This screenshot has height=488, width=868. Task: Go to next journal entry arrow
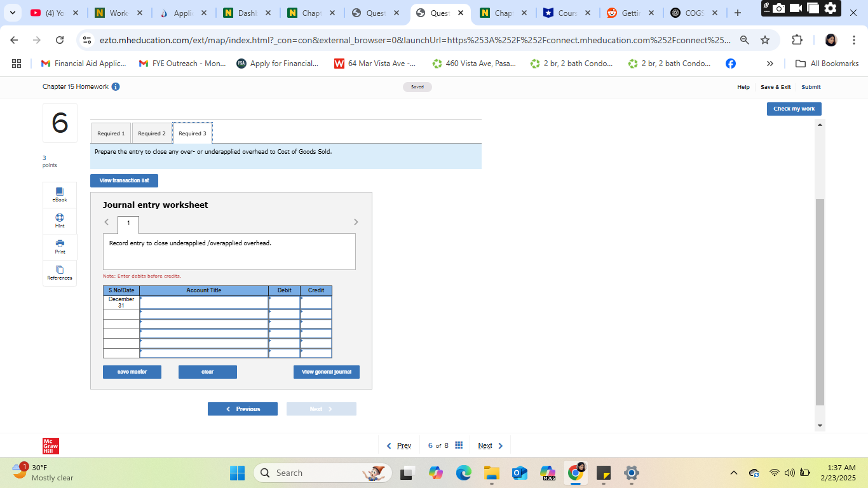tap(356, 222)
